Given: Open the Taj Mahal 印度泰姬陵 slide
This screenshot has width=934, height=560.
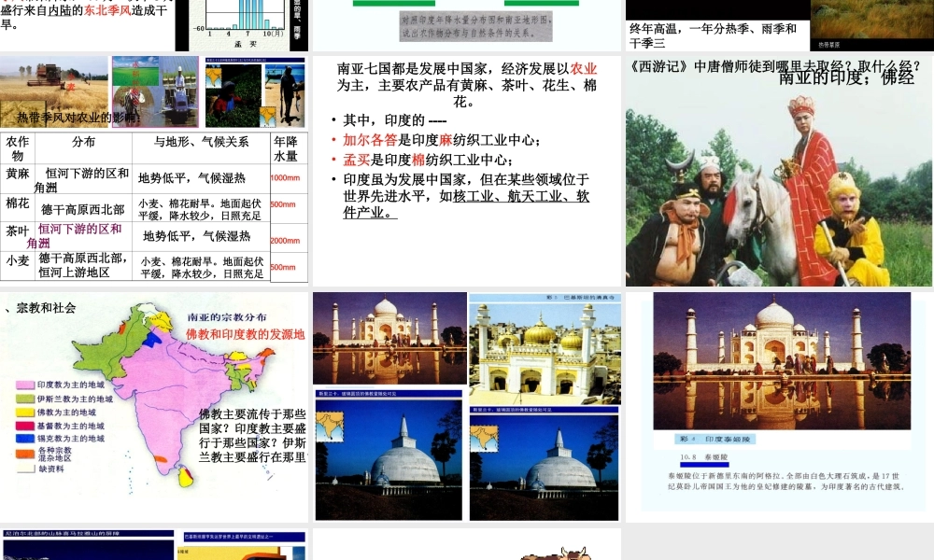Looking at the screenshot, I should (779, 407).
